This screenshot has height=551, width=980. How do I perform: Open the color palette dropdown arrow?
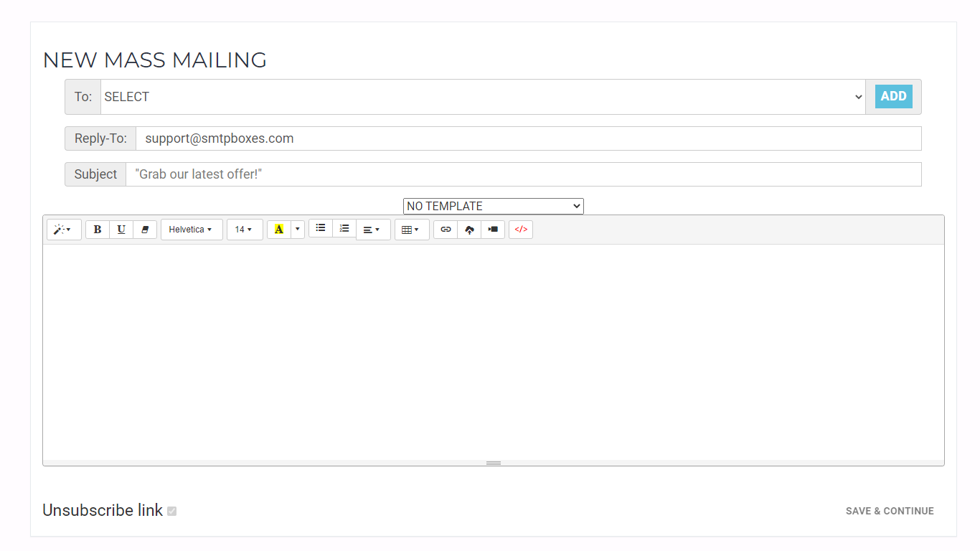[298, 230]
